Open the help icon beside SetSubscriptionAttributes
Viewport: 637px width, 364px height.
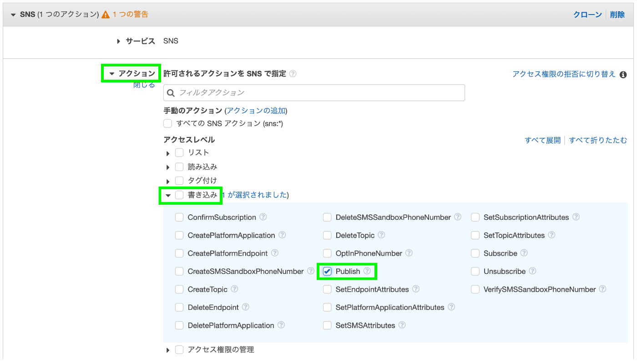pos(576,217)
